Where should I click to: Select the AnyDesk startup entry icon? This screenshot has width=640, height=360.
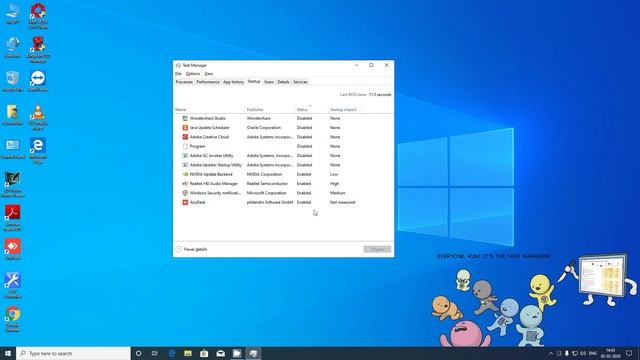point(185,202)
